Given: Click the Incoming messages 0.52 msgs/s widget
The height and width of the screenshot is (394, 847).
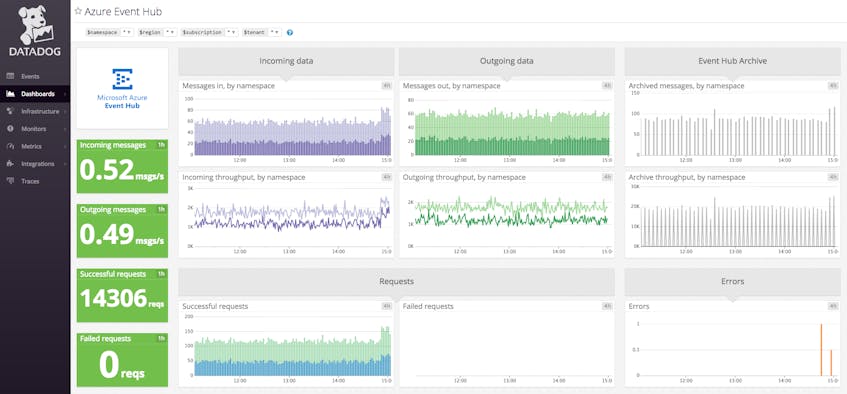Looking at the screenshot, I should [x=122, y=166].
